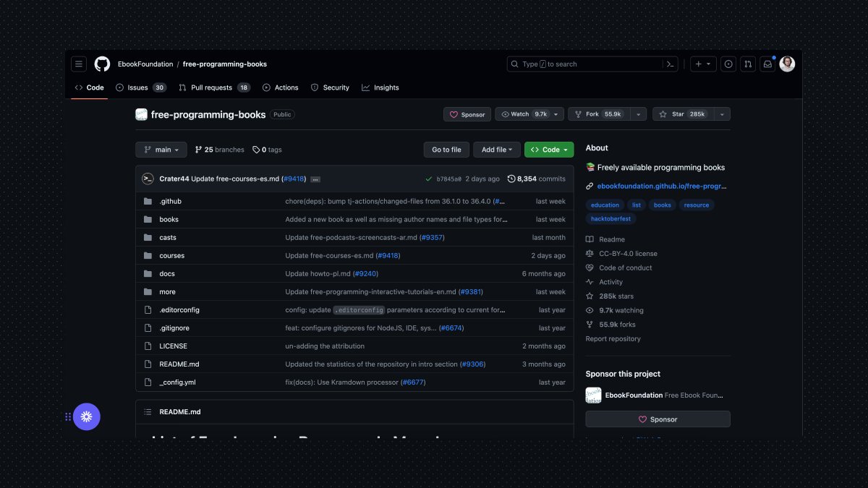This screenshot has height=488, width=868.
Task: Fork the repository
Action: [x=599, y=114]
